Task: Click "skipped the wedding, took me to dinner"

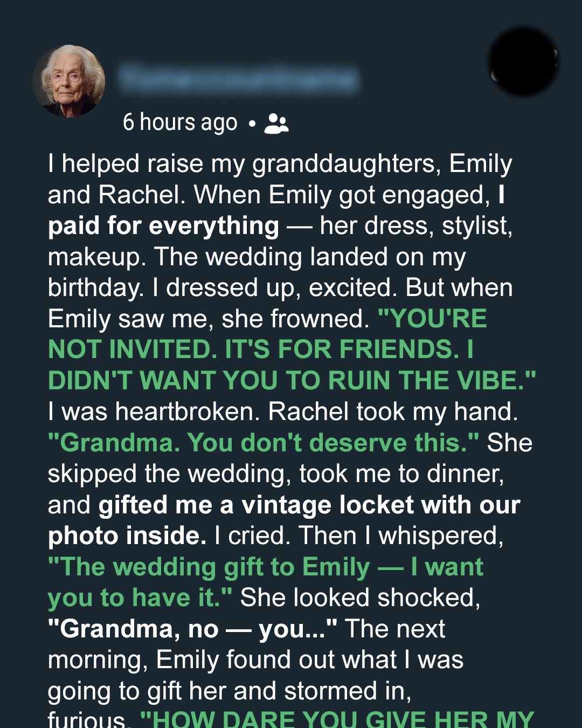Action: pos(275,474)
